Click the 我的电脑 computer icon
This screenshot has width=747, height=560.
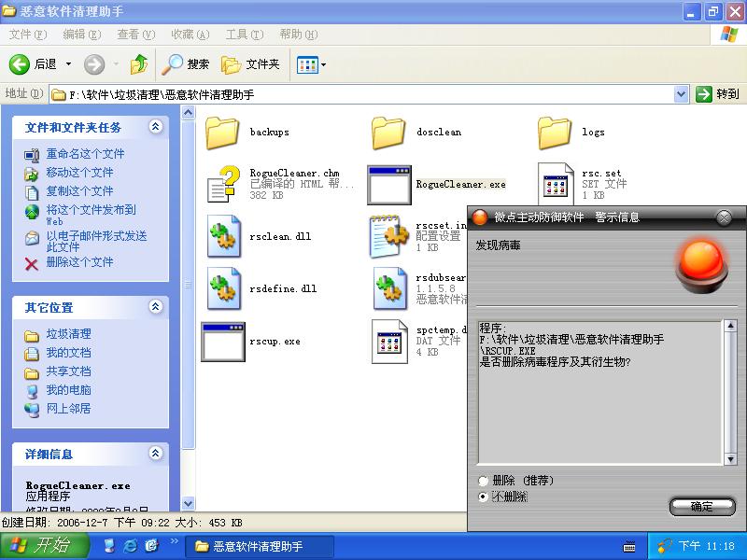pos(32,391)
